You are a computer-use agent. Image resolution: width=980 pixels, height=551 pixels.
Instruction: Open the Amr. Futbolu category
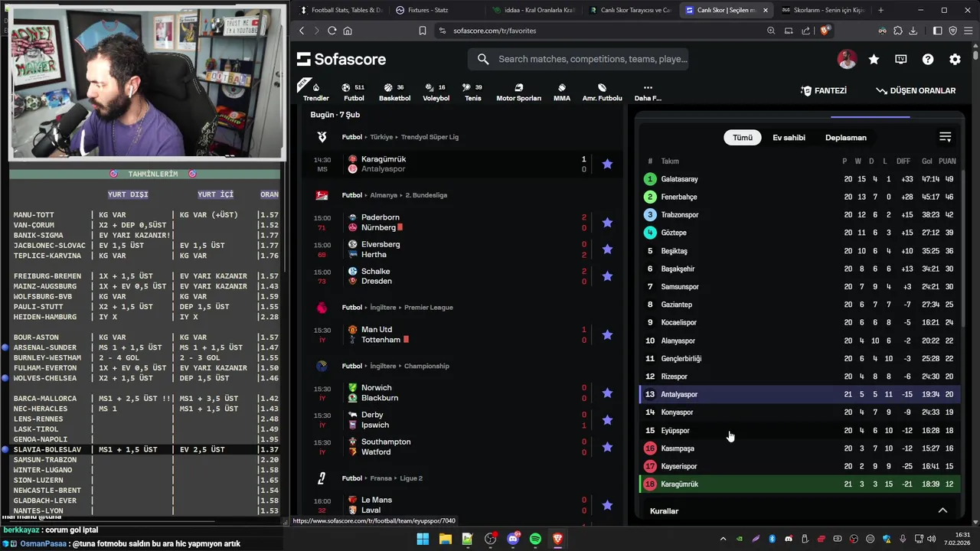pyautogui.click(x=602, y=92)
